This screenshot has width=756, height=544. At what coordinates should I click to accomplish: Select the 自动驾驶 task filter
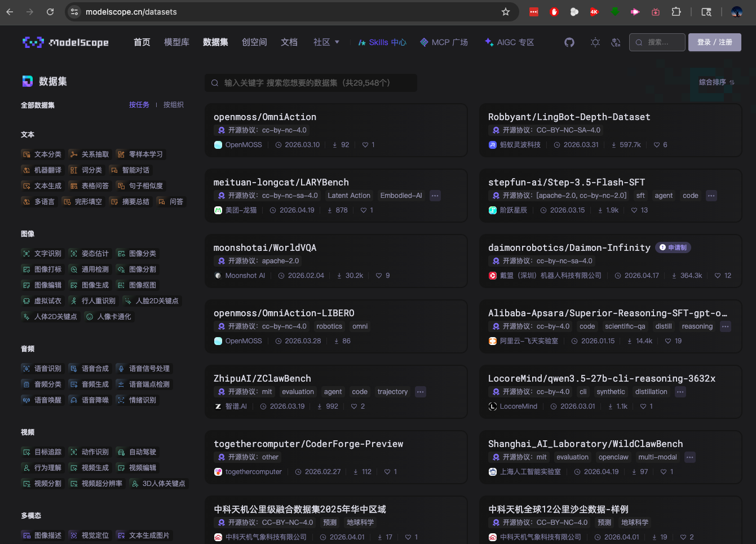coord(136,452)
